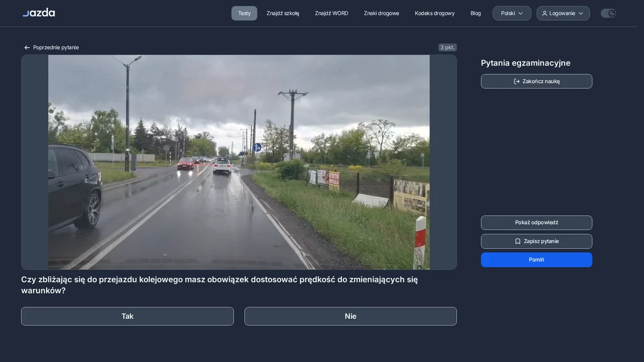The image size is (644, 362).
Task: Open the Testy tab
Action: (244, 13)
